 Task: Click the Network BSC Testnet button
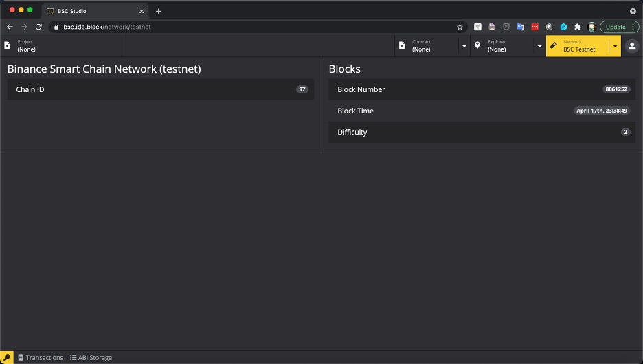point(577,45)
